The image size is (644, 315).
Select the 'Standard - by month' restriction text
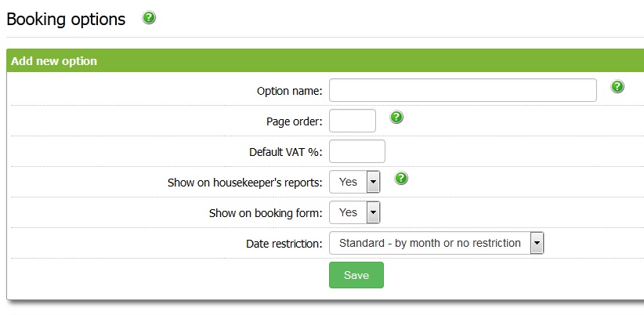(429, 243)
